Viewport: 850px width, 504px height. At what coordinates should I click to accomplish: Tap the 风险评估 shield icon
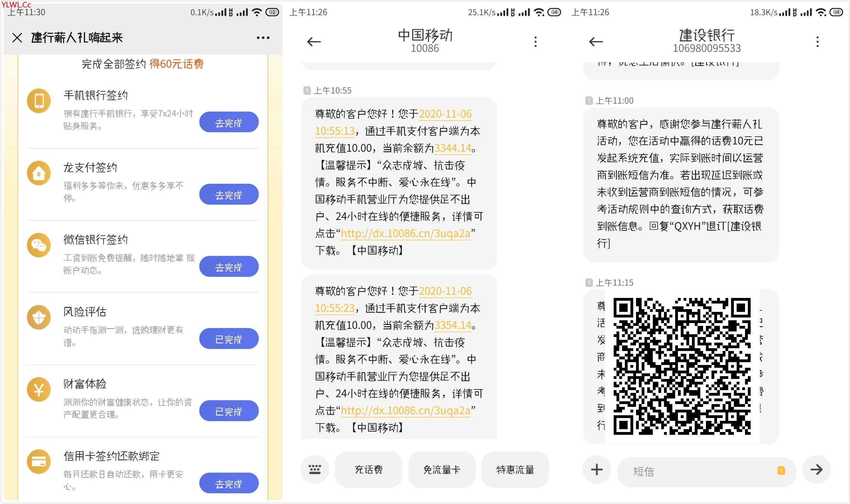[39, 317]
